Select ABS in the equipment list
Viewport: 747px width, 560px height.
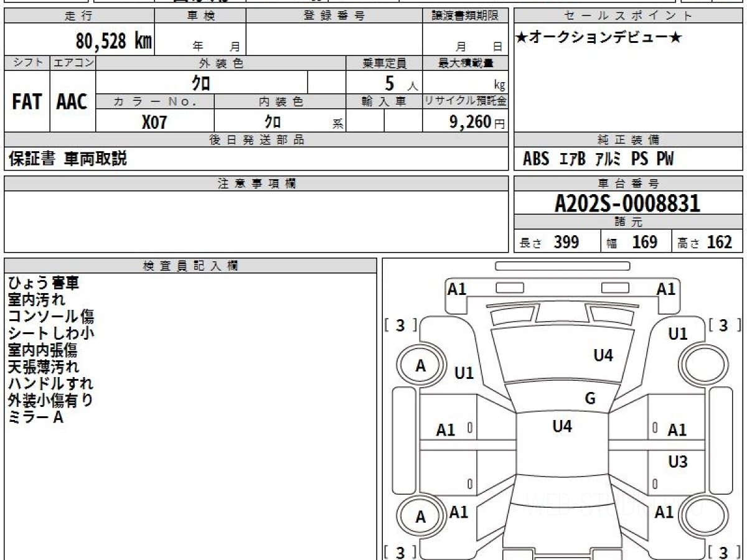[x=536, y=159]
